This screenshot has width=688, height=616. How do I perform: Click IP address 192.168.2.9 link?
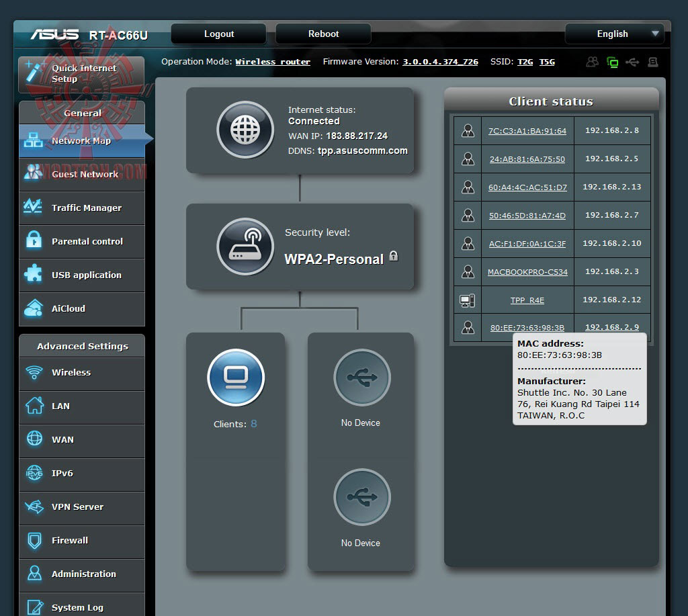tap(612, 327)
